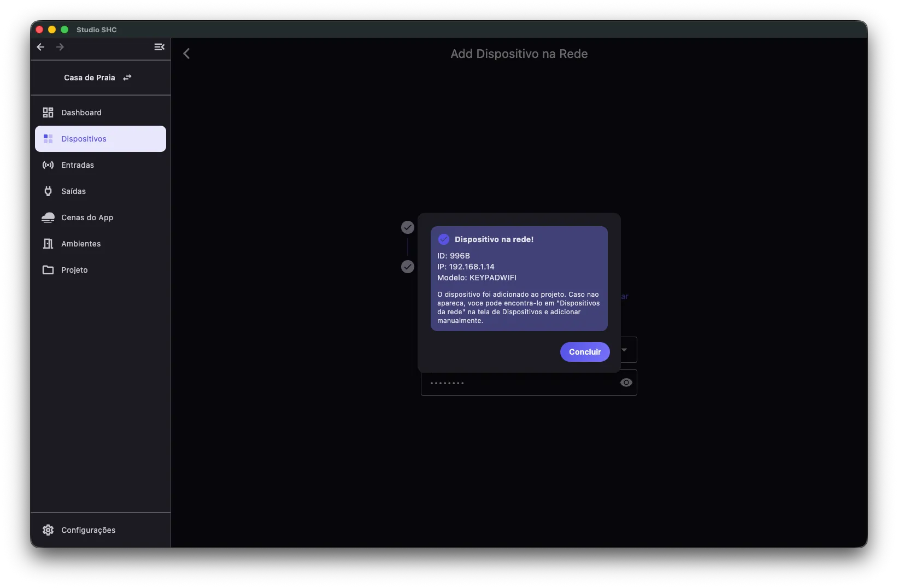Click the Projeto folder icon
898x588 pixels.
(x=48, y=270)
